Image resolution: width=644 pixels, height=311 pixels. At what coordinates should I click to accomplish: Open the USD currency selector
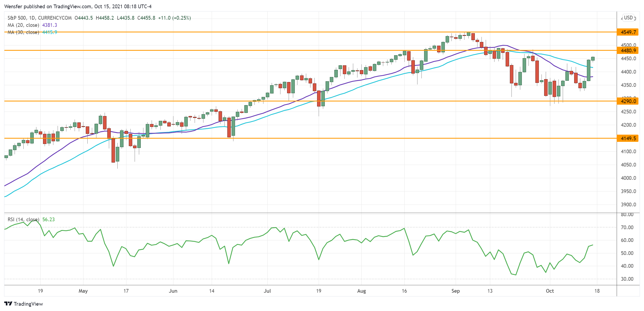pyautogui.click(x=628, y=18)
